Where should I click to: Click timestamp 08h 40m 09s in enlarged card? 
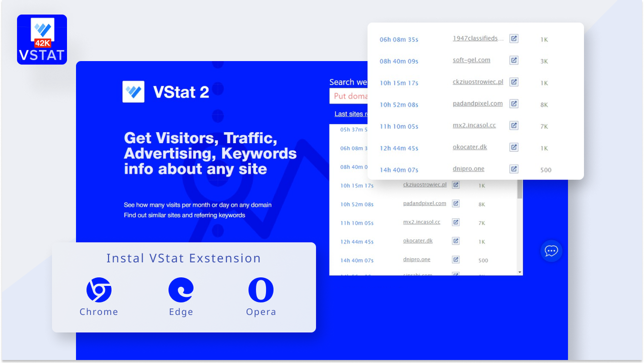pos(399,61)
